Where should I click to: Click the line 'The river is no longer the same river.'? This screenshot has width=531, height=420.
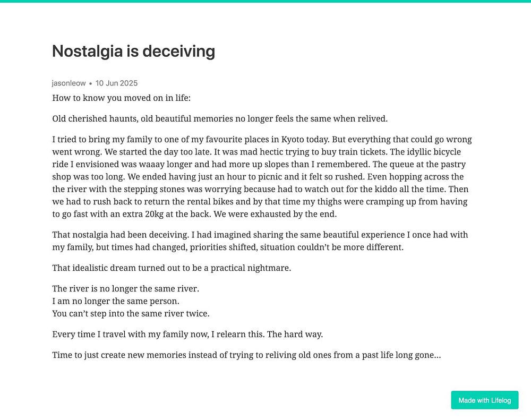tap(125, 289)
